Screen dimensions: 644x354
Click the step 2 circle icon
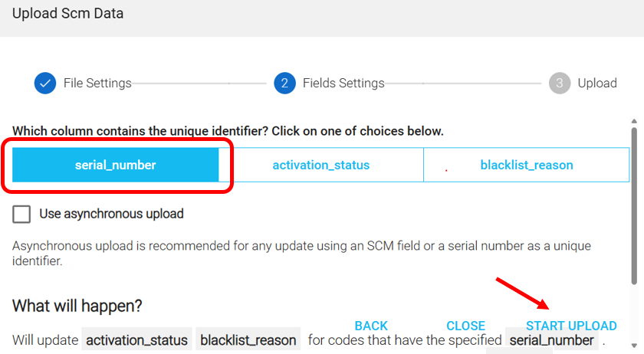click(x=284, y=84)
